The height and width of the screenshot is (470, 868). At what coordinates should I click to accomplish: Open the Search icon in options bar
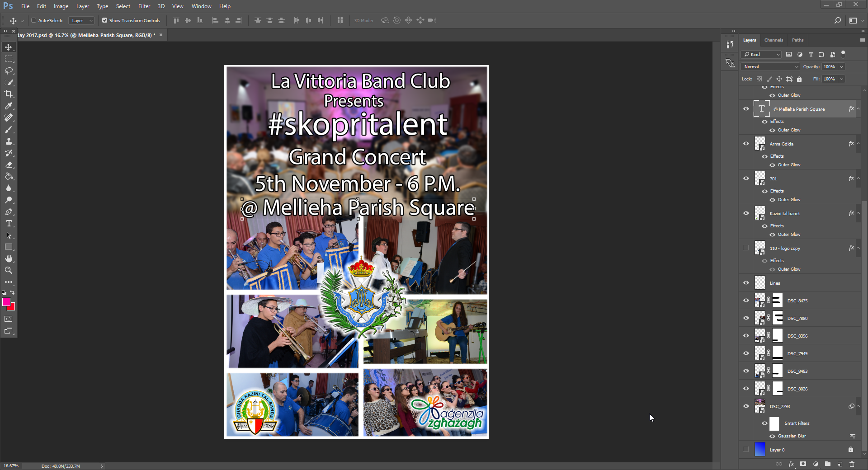click(x=837, y=20)
